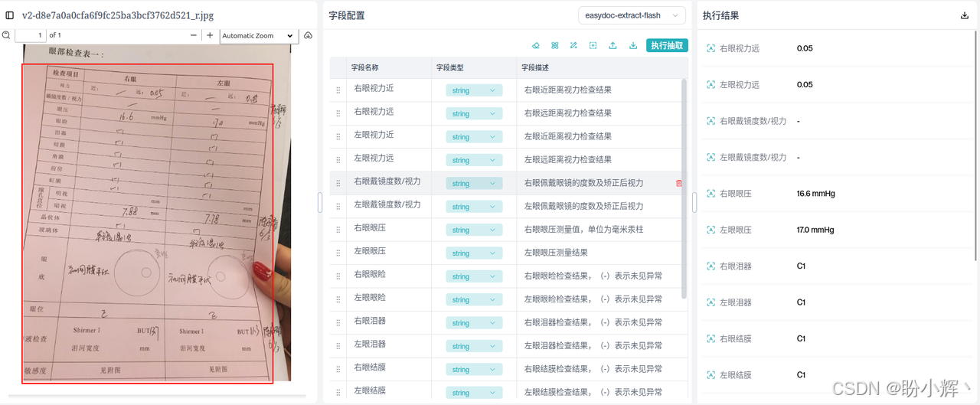This screenshot has width=980, height=405.
Task: Click description 右眼近距离视力检查结果
Action: click(568, 90)
